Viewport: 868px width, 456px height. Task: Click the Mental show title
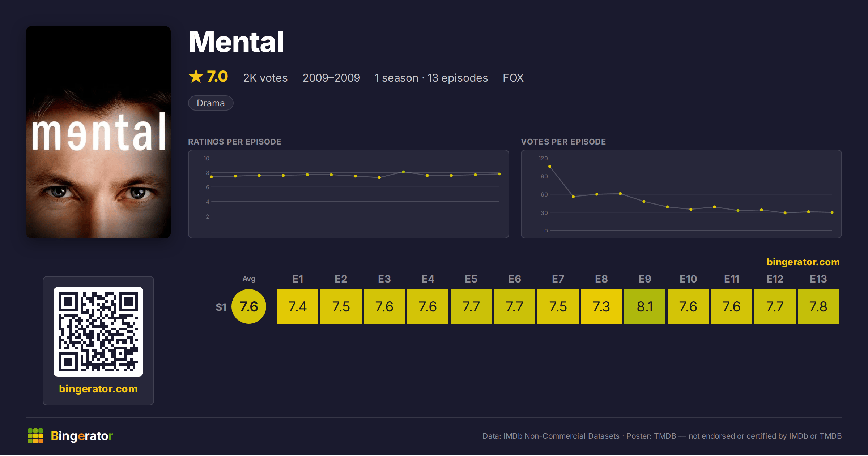pyautogui.click(x=236, y=42)
